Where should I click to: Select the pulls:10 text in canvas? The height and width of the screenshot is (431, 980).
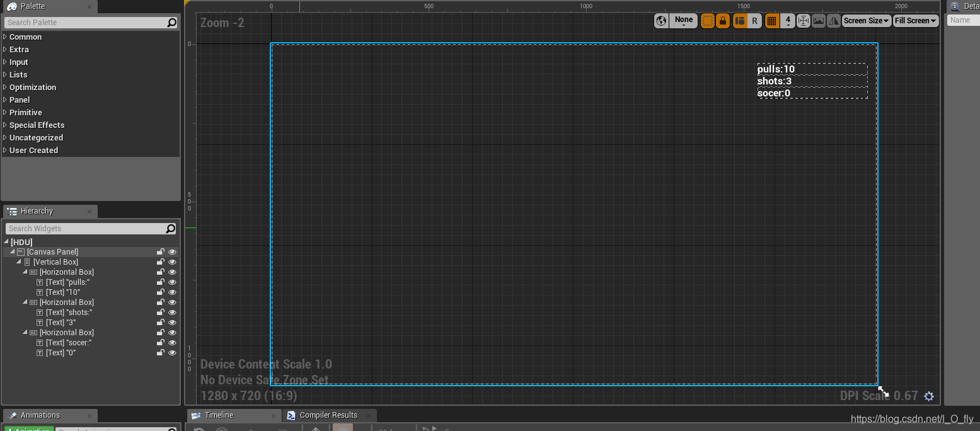[x=776, y=69]
